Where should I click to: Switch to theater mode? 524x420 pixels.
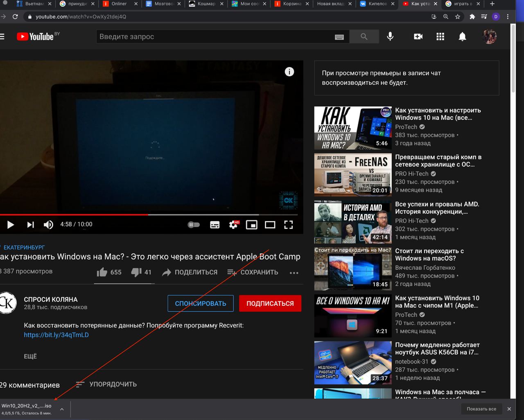pos(270,224)
